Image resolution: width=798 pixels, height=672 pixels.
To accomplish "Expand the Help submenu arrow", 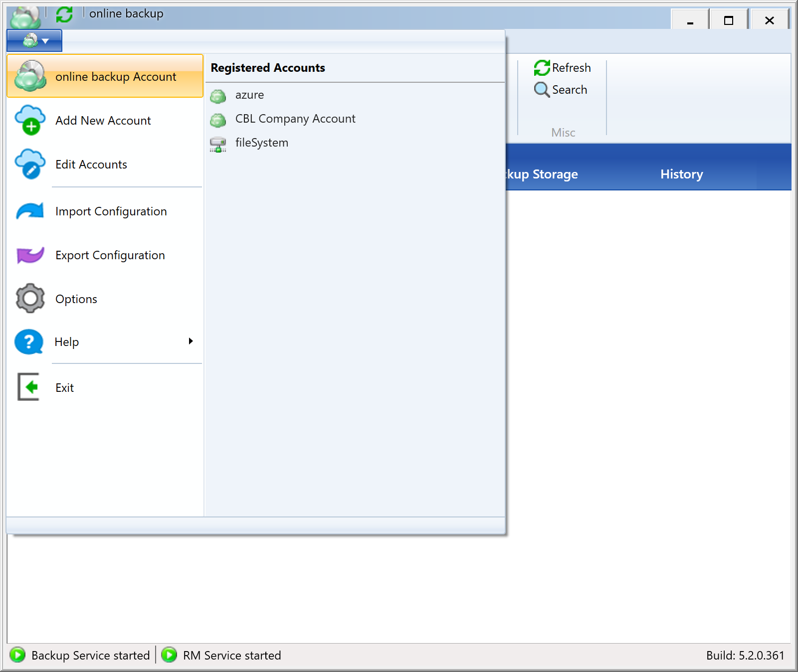I will click(191, 341).
